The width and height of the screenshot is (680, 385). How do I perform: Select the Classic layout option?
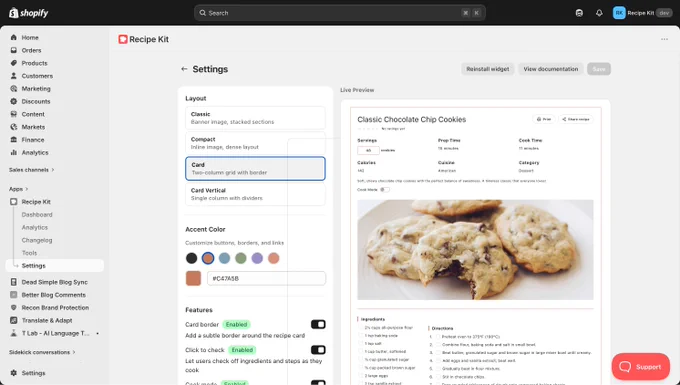tap(255, 118)
